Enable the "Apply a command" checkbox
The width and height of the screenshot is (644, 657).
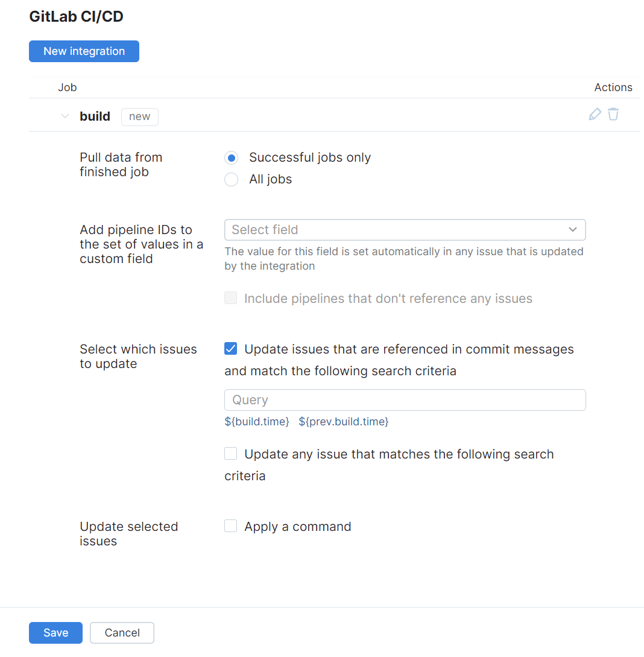click(x=230, y=525)
